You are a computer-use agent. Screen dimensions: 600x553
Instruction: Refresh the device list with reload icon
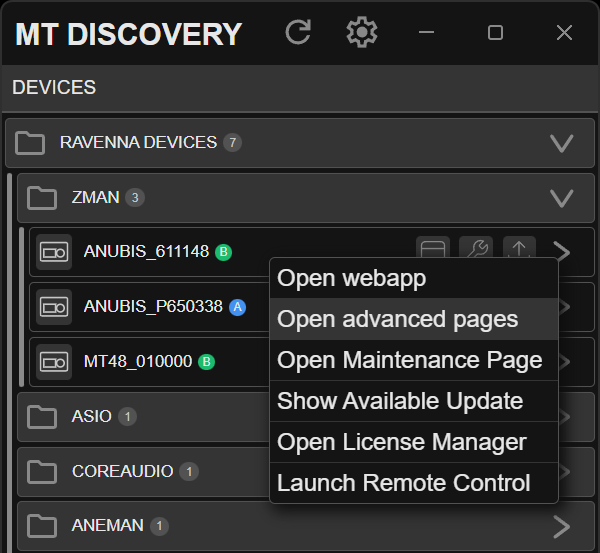pyautogui.click(x=298, y=33)
